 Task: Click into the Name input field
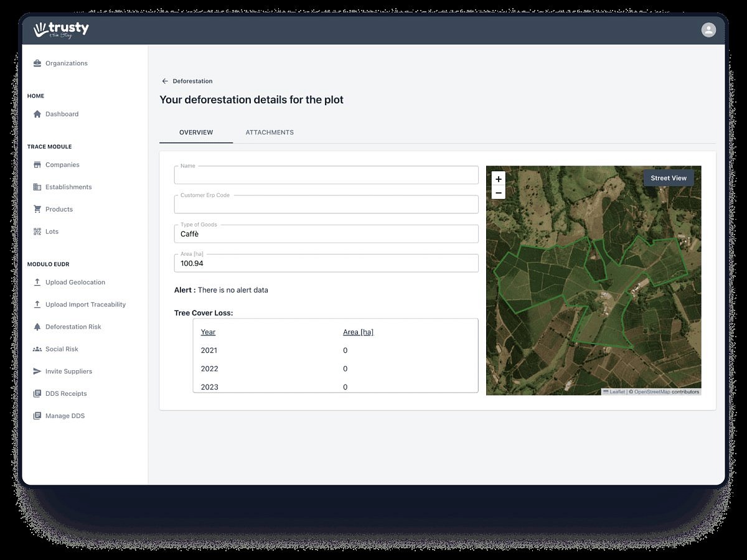[326, 176]
